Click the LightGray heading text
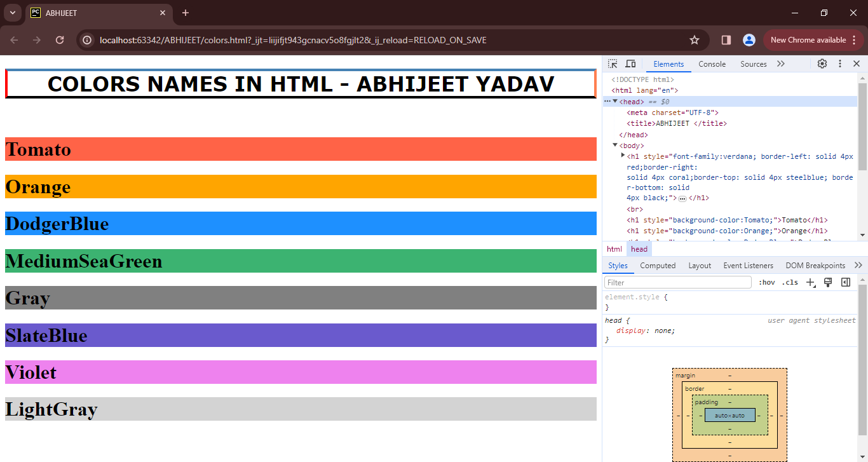The height and width of the screenshot is (462, 868). (x=51, y=409)
